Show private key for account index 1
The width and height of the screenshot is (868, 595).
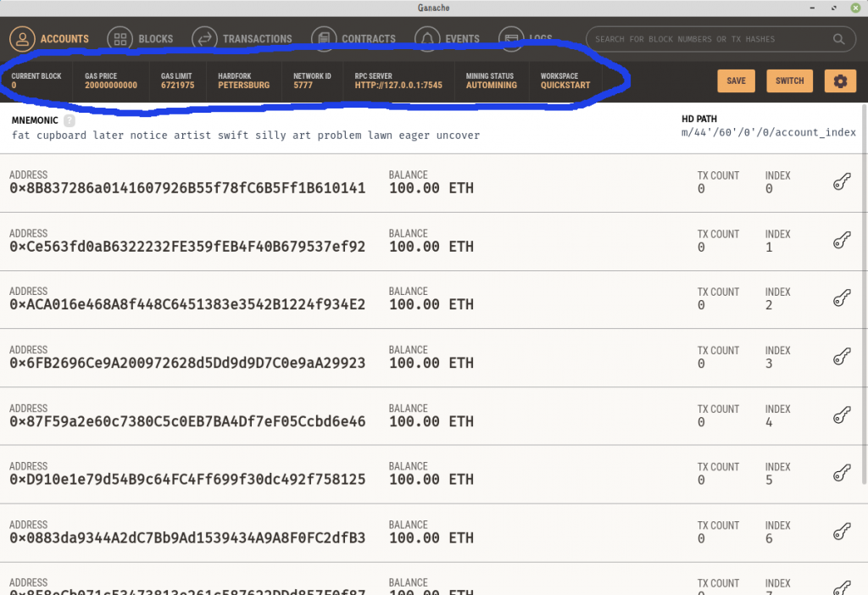pyautogui.click(x=842, y=240)
